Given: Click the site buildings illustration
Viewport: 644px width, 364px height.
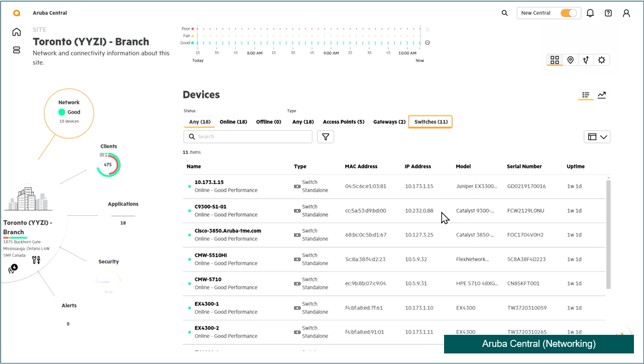Looking at the screenshot, I should [x=29, y=199].
